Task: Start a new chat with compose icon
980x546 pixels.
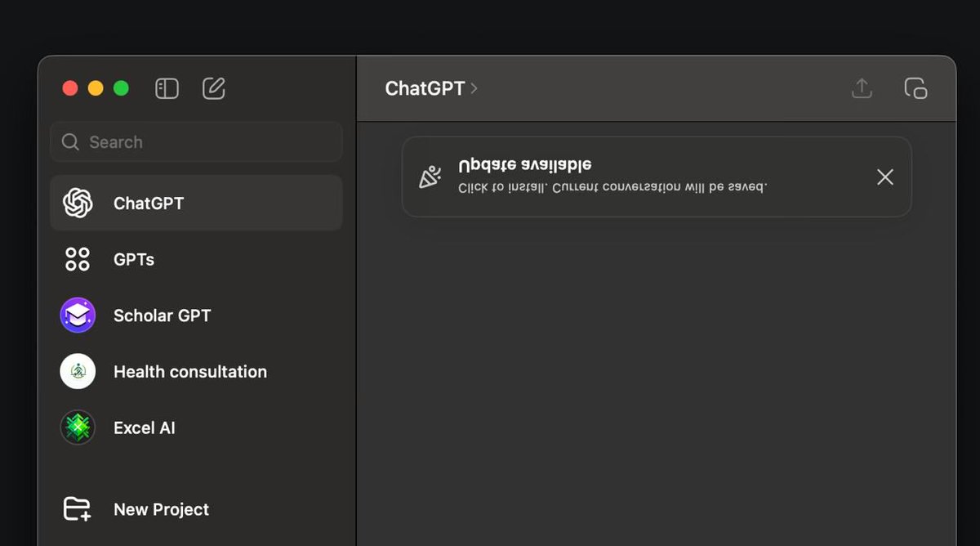Action: [214, 88]
